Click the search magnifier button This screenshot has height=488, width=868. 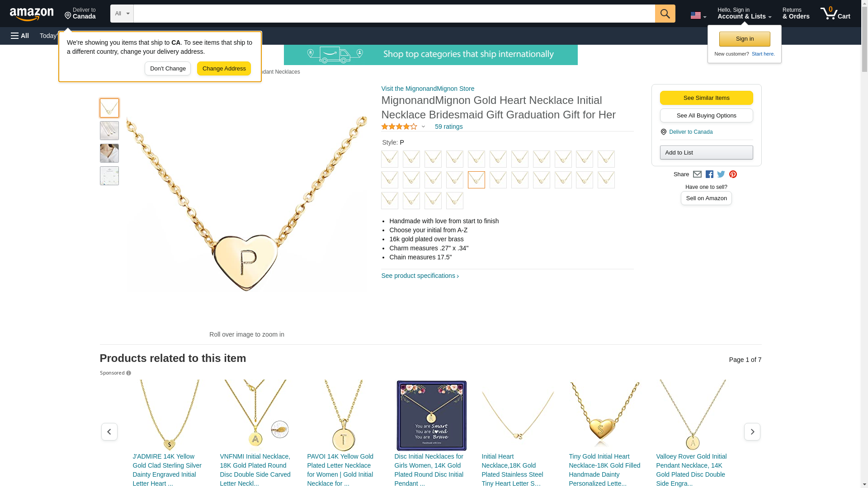pyautogui.click(x=665, y=14)
